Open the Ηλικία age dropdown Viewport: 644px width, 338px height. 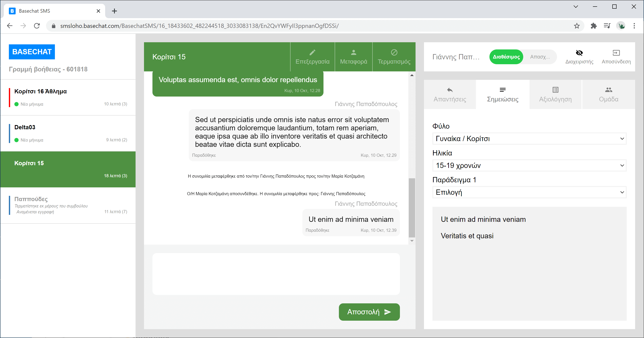(529, 165)
